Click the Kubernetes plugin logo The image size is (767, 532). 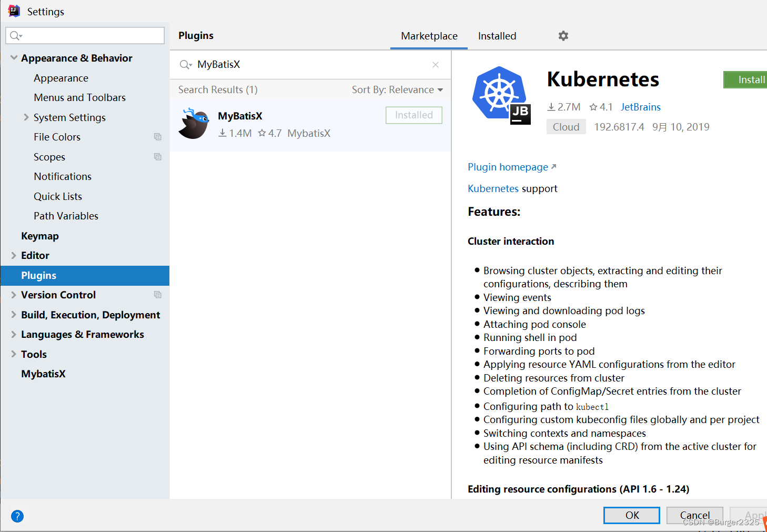500,95
